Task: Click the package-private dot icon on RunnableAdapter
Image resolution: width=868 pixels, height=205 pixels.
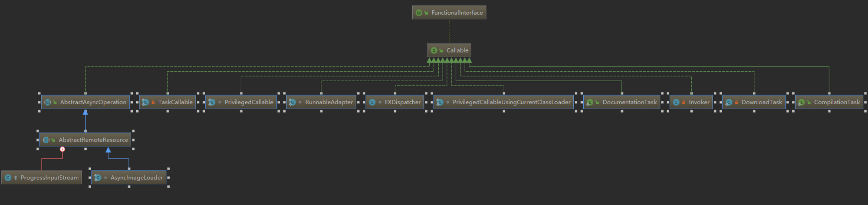Action: (x=300, y=102)
